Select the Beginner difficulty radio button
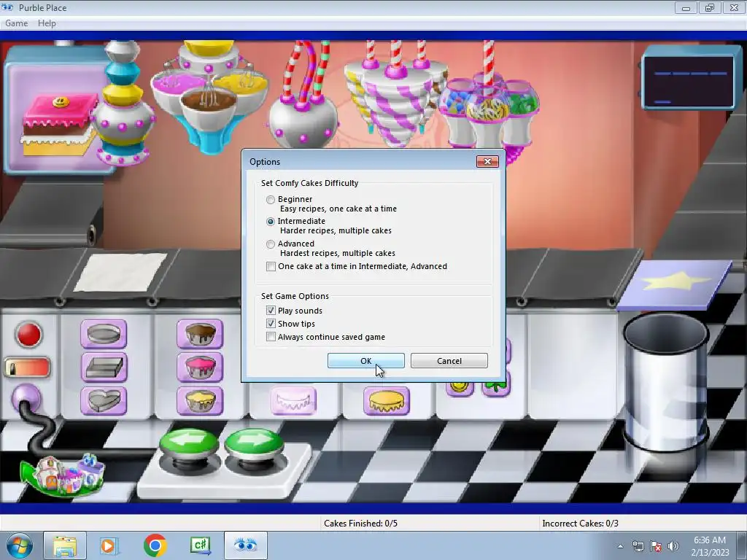Screen dimensions: 747x560 coord(271,200)
